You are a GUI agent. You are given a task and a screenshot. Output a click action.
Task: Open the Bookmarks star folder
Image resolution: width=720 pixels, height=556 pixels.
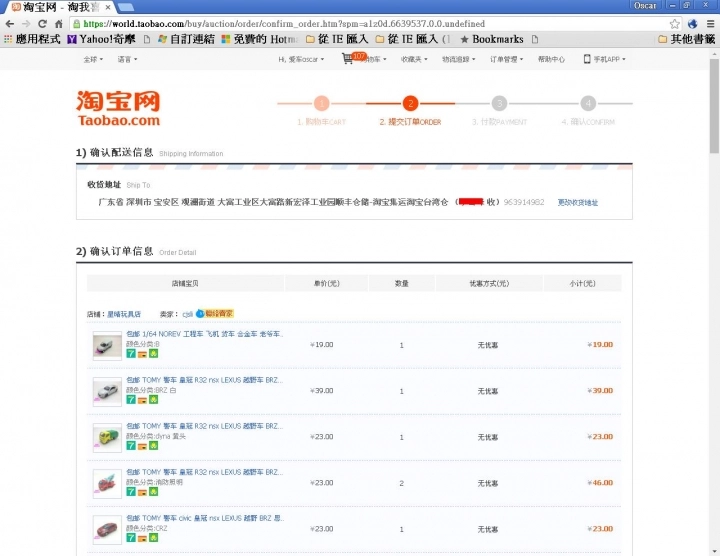click(492, 39)
